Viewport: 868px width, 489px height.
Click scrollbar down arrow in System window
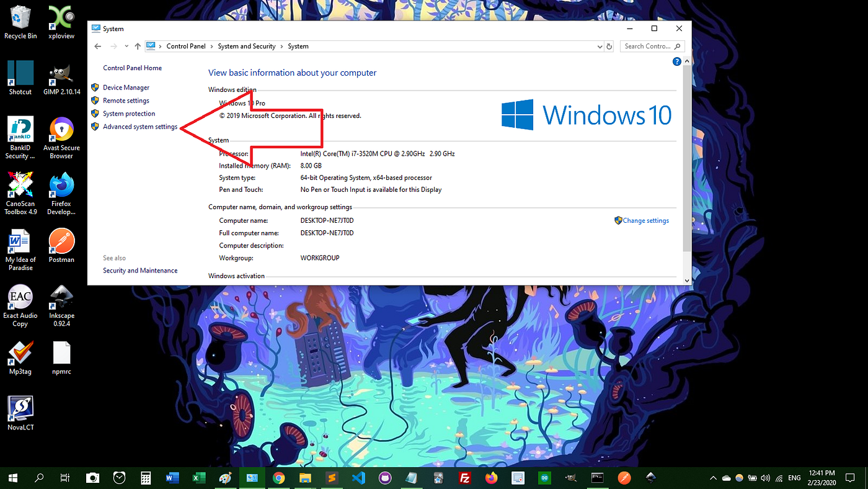point(686,280)
